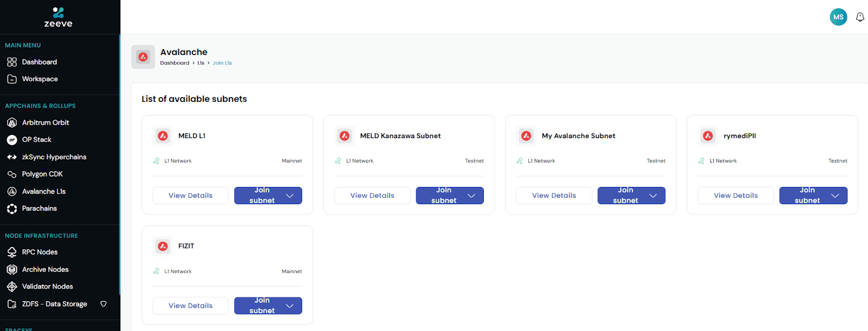The height and width of the screenshot is (331, 868).
Task: Click the RPC Nodes icon
Action: click(x=12, y=252)
